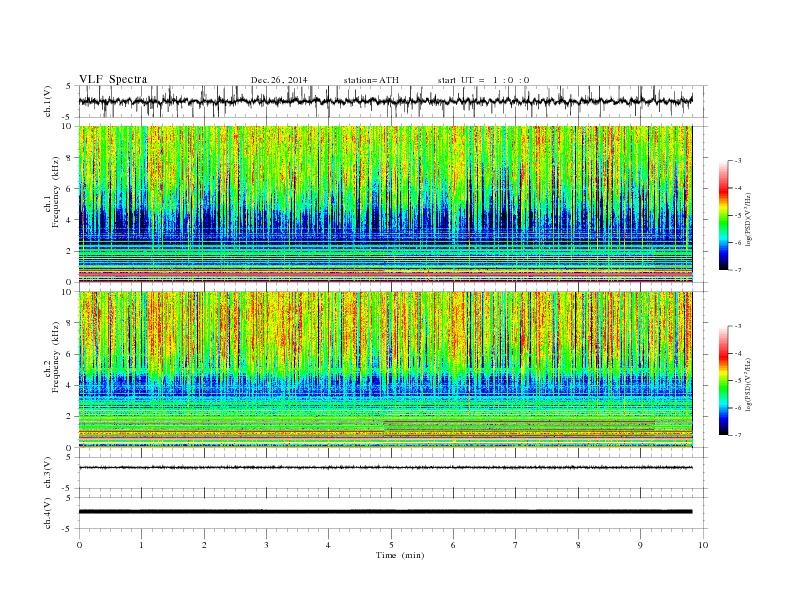Click the "9" tick on the time axis
Image resolution: width=792 pixels, height=612 pixels.
click(640, 545)
